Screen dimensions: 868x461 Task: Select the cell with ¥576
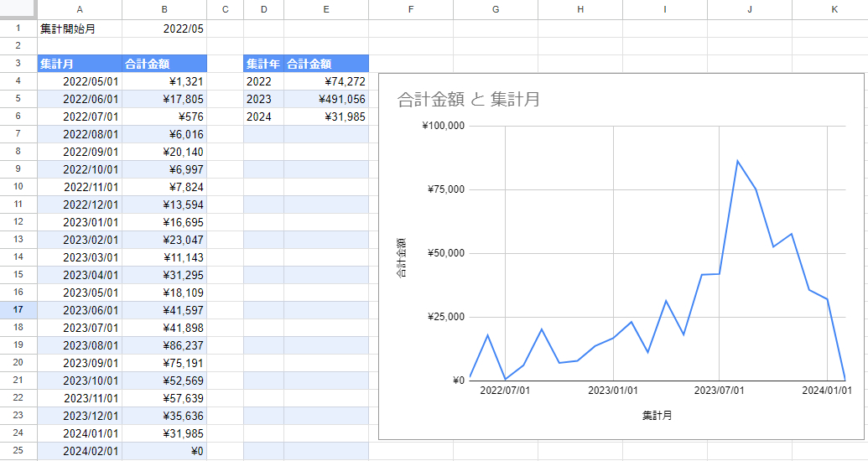point(164,117)
